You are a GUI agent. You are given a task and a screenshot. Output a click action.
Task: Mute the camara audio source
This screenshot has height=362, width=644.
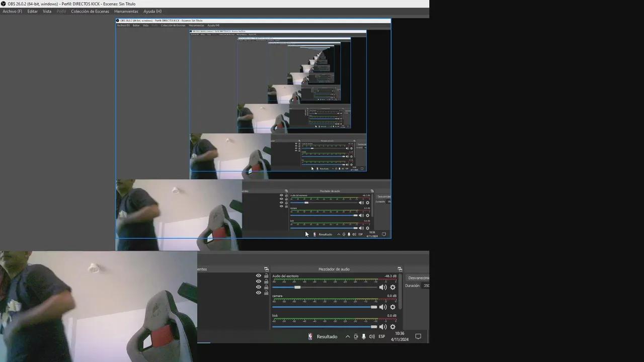[382, 307]
